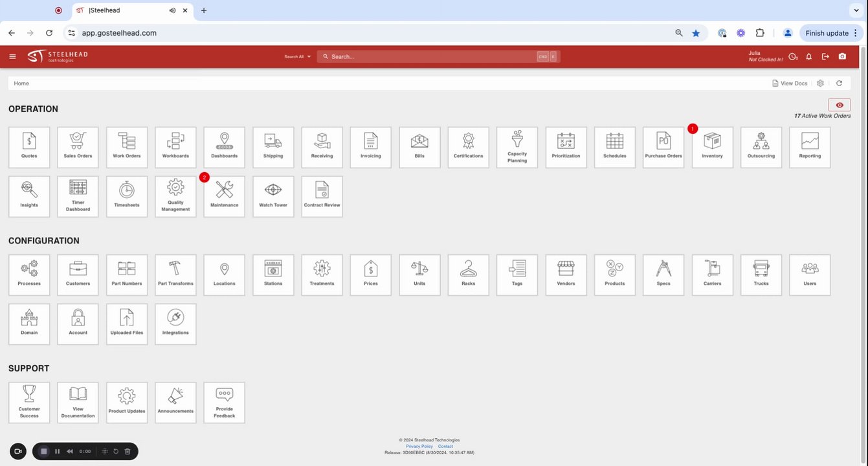Open the Trucks tile
Viewport: 868px width, 466px height.
point(761,275)
